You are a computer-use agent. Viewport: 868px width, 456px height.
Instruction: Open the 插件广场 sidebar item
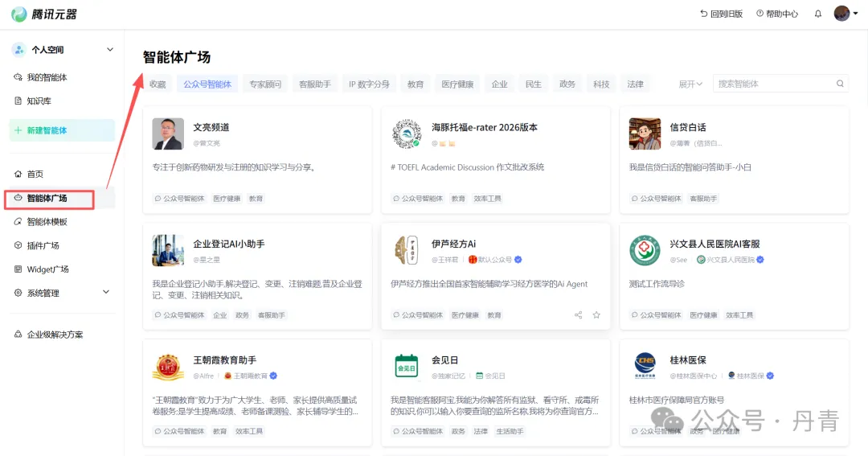pyautogui.click(x=43, y=245)
